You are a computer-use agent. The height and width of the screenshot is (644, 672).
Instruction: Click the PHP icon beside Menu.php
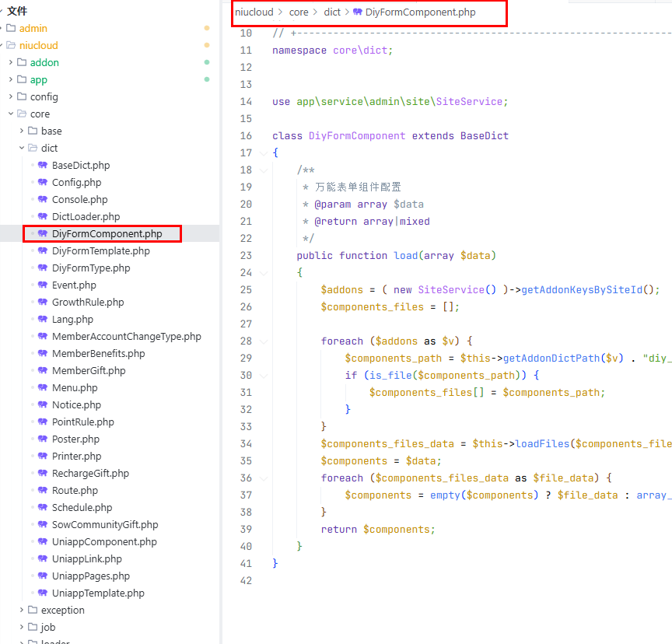(43, 387)
